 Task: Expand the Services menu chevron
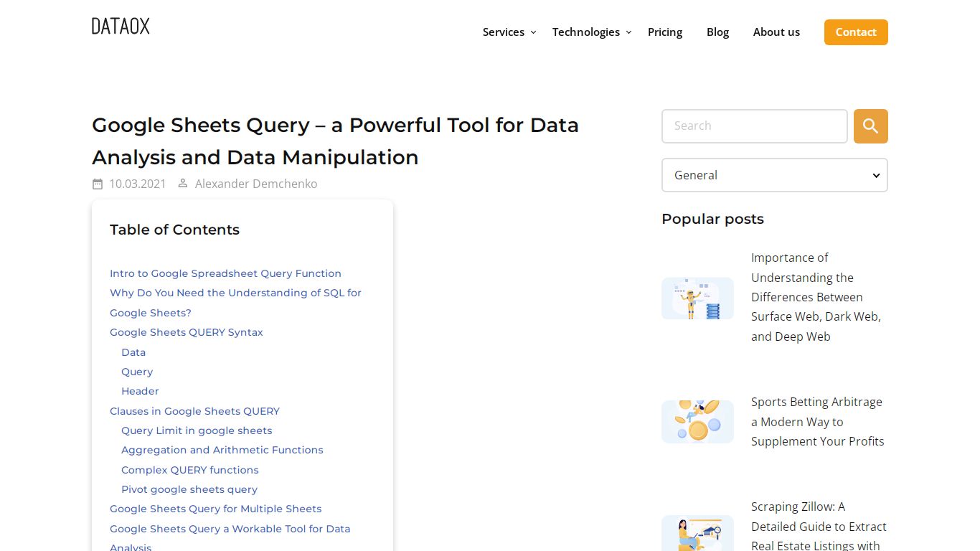point(533,32)
